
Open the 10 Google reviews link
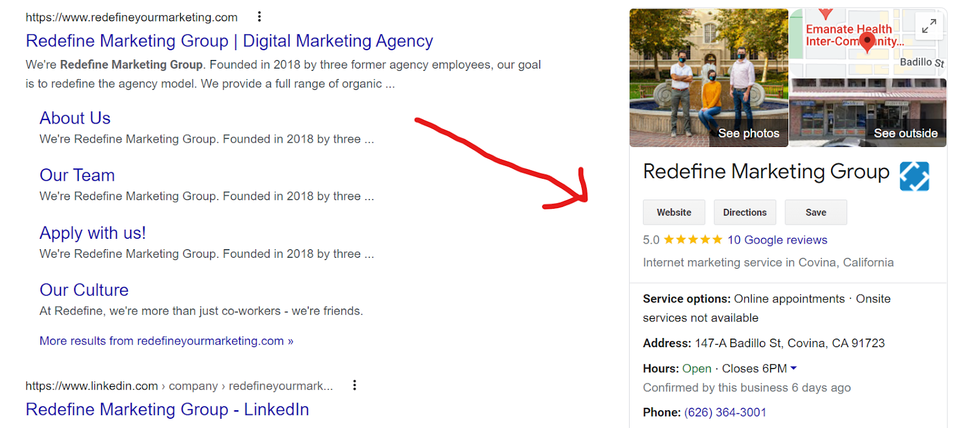point(777,240)
